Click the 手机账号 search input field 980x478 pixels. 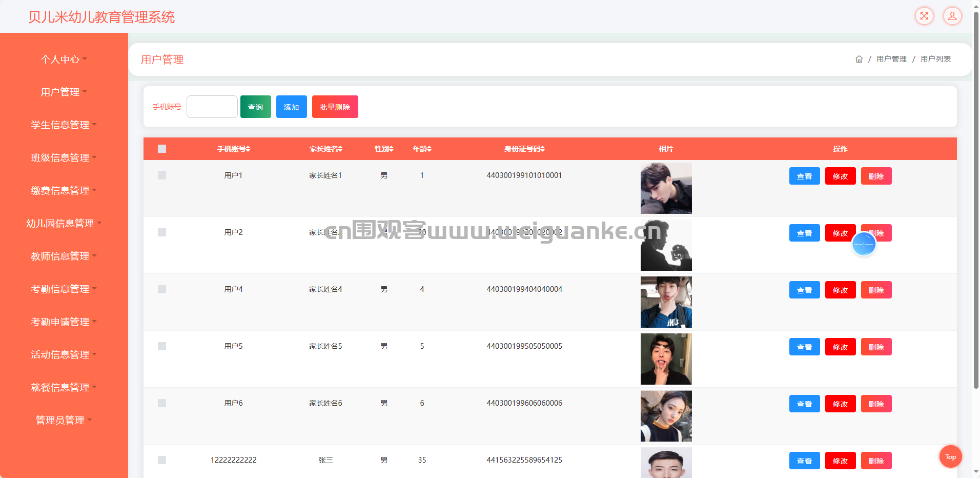(x=212, y=107)
